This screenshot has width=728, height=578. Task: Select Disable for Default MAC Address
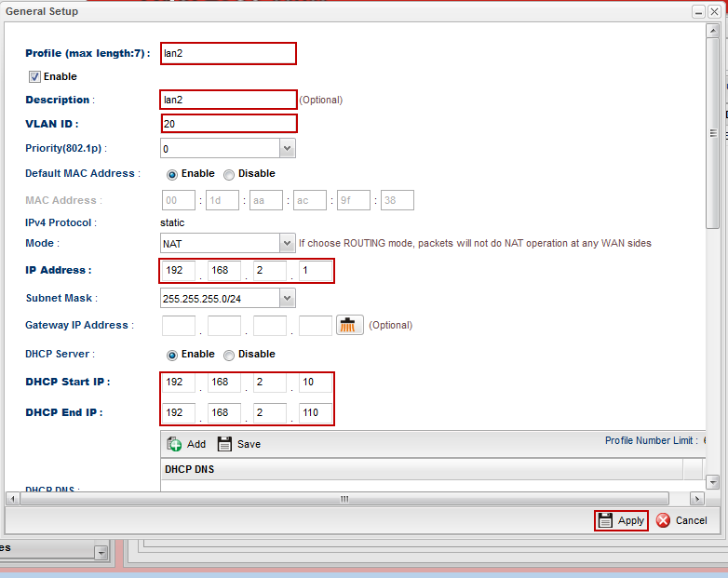click(x=229, y=174)
